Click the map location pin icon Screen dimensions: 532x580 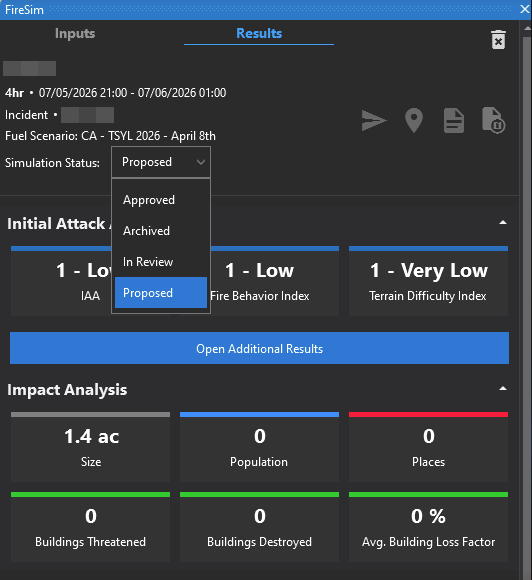pos(414,120)
